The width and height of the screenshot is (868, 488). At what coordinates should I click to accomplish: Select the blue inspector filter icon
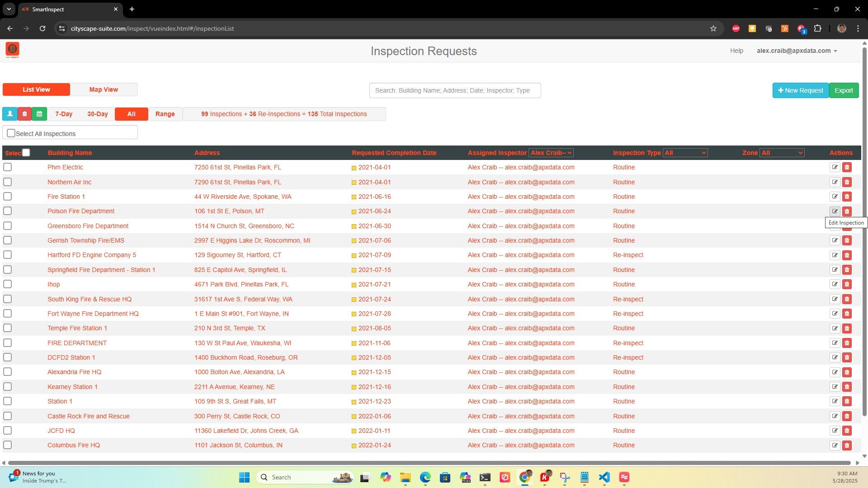point(10,114)
